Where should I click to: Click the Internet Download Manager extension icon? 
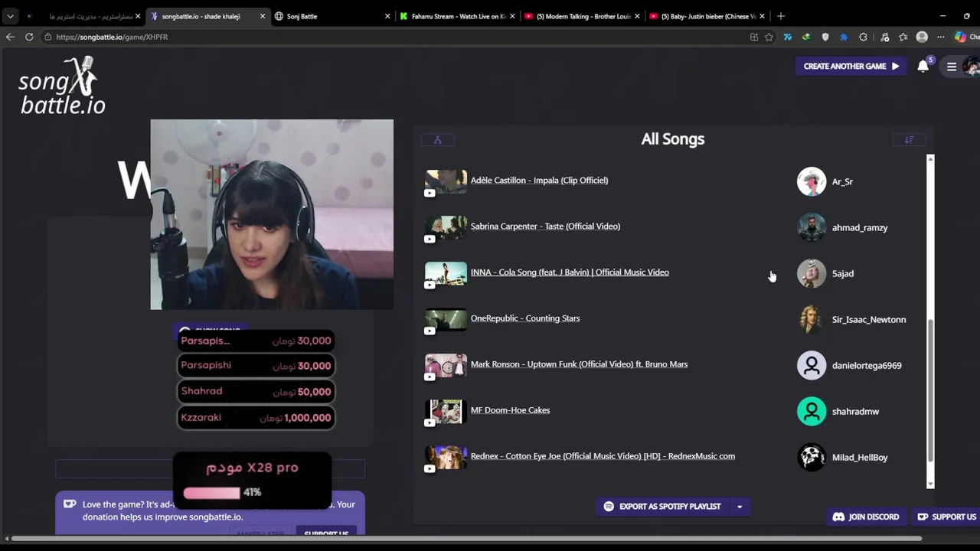pos(806,37)
